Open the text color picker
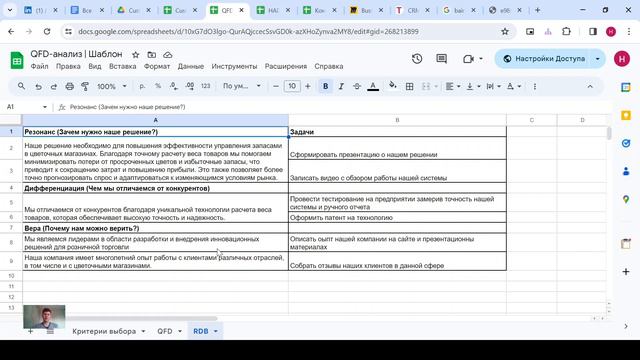640x360 pixels. tap(373, 86)
